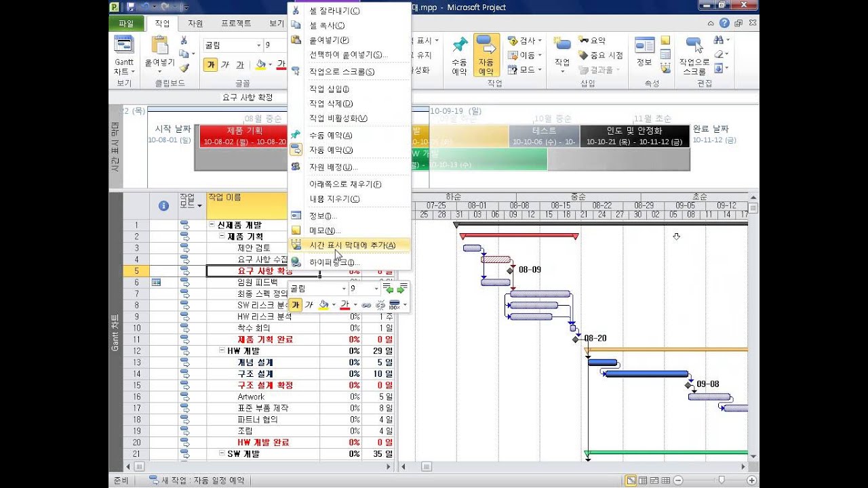Click the undo arrow in quick access toolbar
Viewport: 868px width, 488px height.
click(x=144, y=7)
